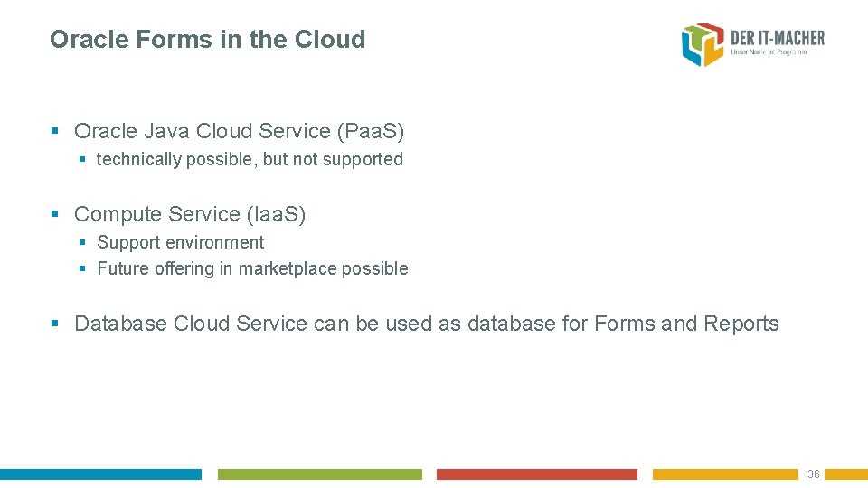Click the square bullet before Compute Service
868x488 pixels.
(x=55, y=215)
